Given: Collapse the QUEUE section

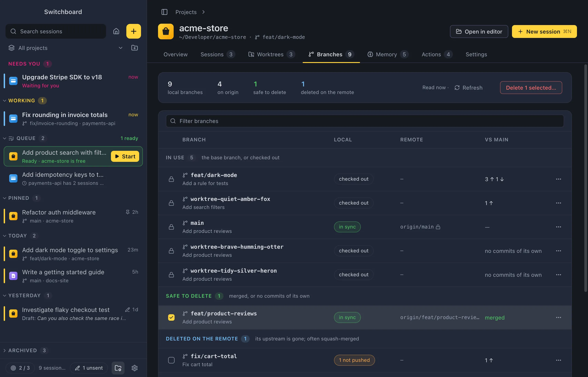Looking at the screenshot, I should click(x=5, y=138).
